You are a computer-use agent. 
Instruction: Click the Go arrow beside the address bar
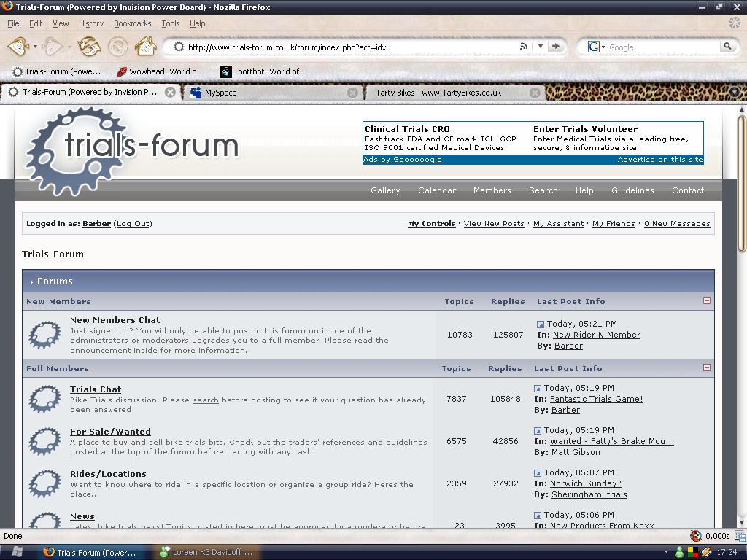pyautogui.click(x=554, y=47)
